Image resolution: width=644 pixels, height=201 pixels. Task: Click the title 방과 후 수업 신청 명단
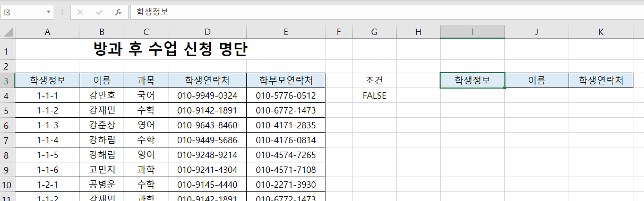(170, 50)
